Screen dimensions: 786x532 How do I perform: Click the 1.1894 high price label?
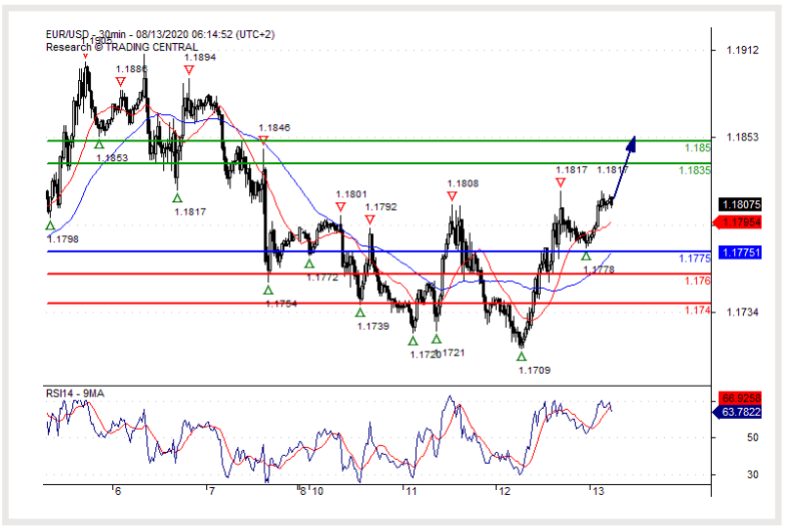pyautogui.click(x=200, y=58)
